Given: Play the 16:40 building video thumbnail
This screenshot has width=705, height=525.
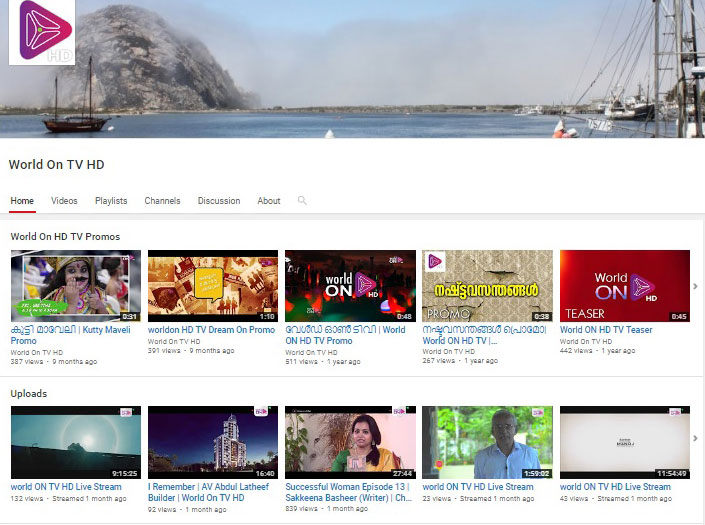Looking at the screenshot, I should (x=213, y=442).
